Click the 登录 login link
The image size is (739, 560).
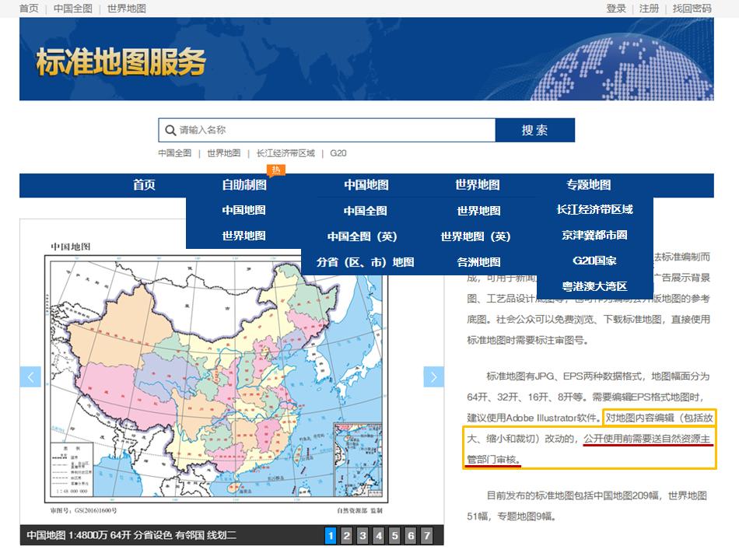(616, 8)
